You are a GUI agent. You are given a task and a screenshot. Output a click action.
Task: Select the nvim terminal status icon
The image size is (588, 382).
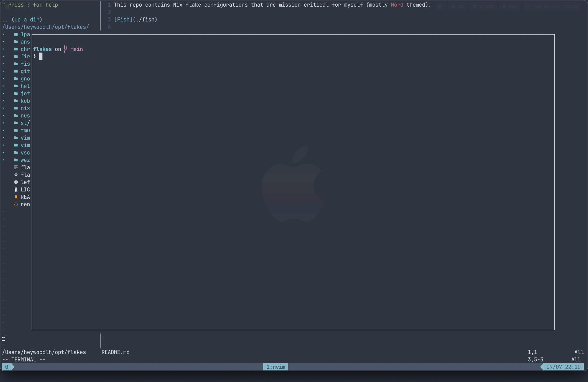tap(276, 366)
